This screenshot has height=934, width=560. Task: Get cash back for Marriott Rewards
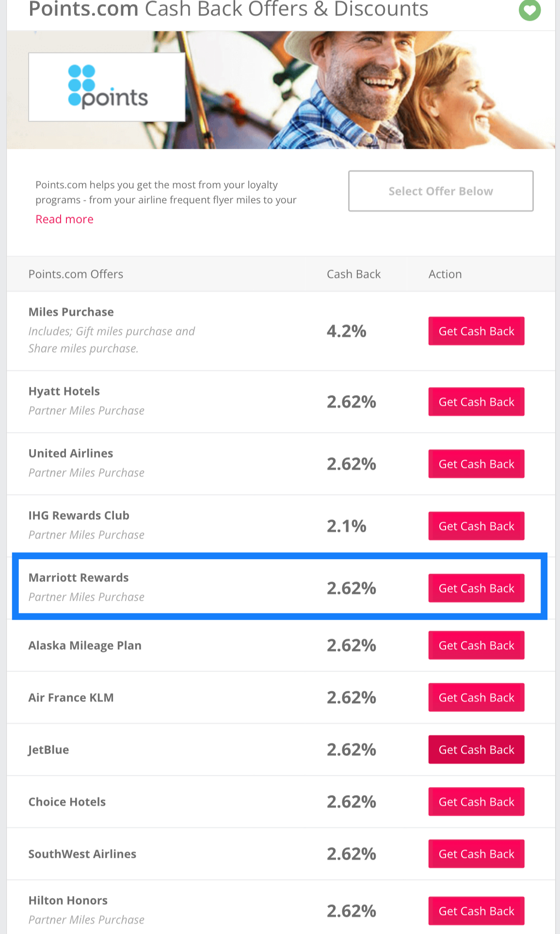point(476,588)
